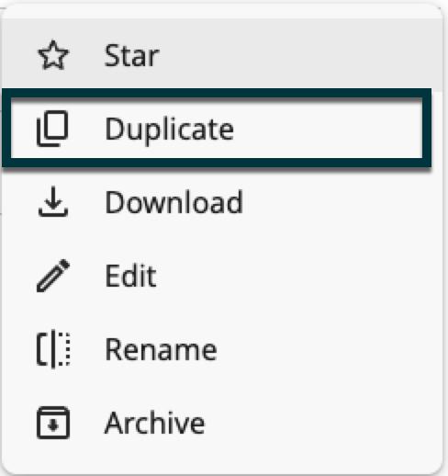448x476 pixels.
Task: Click the 'Download' text label
Action: tap(174, 202)
